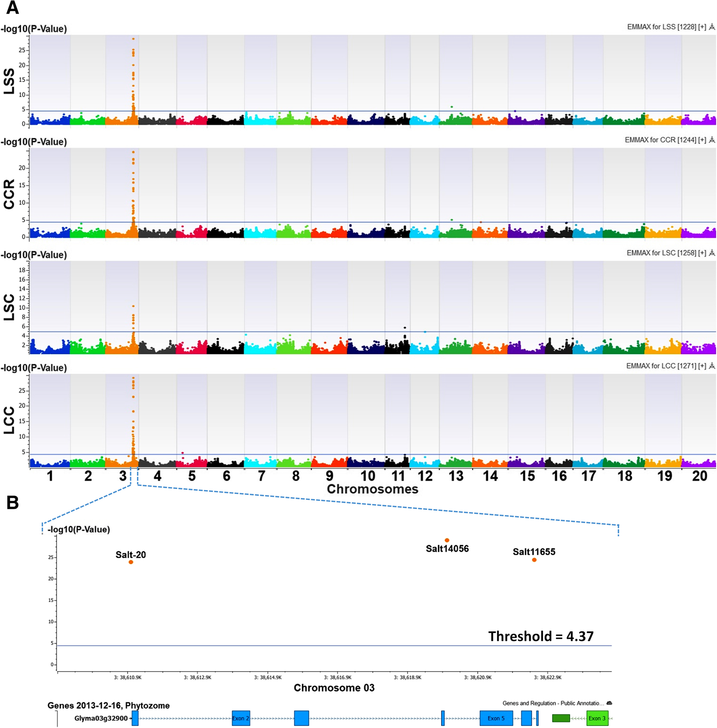Image resolution: width=717 pixels, height=728 pixels.
Task: Click the 'Chromosomes' axis title under panel A
Action: [373, 489]
